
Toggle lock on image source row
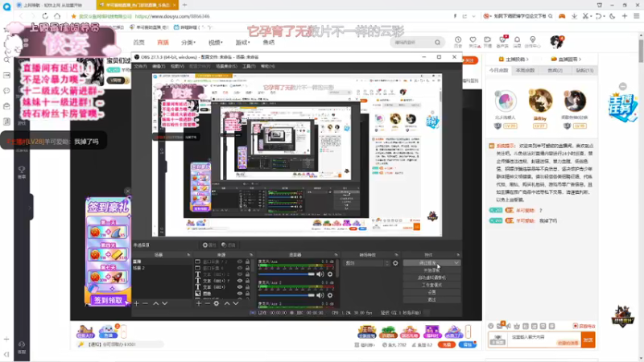(247, 294)
